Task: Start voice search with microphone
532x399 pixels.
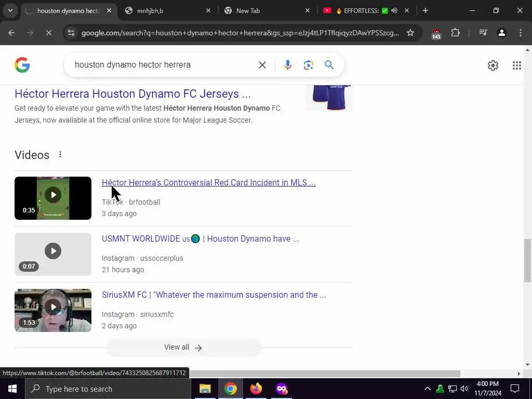Action: pyautogui.click(x=288, y=65)
